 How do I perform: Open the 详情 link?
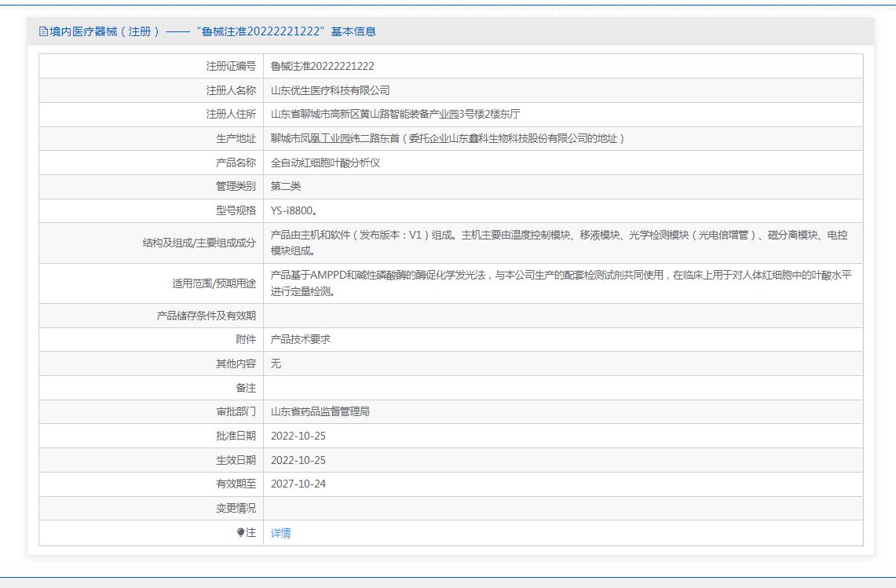coord(280,533)
